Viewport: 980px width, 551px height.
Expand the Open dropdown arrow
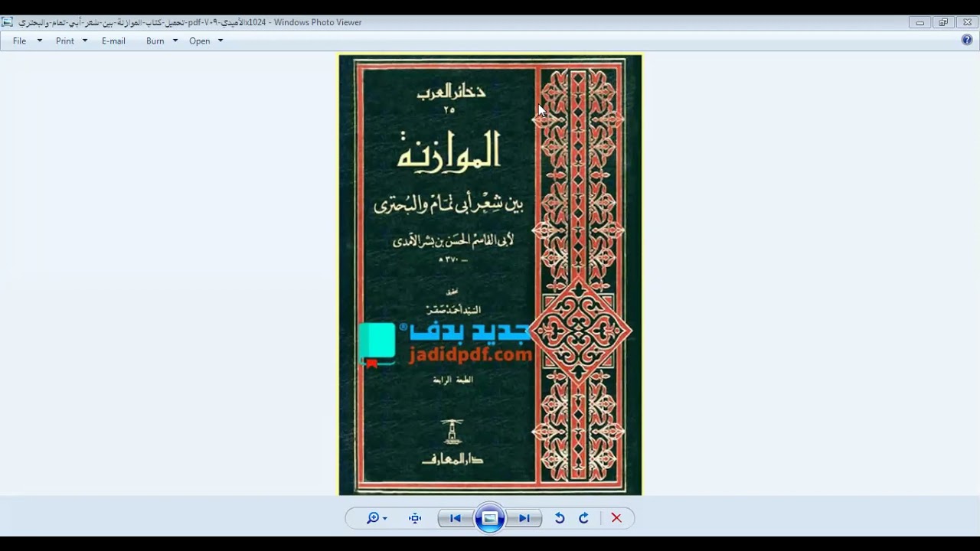pos(220,41)
